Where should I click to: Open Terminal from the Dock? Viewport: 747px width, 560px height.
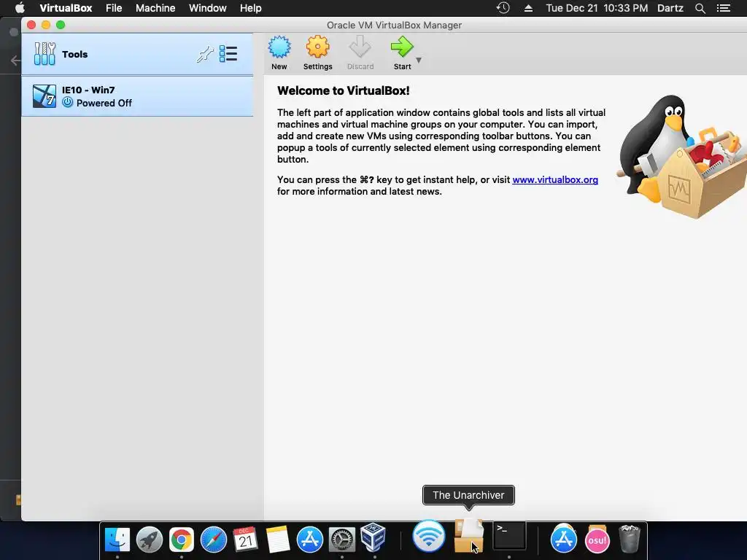click(509, 536)
